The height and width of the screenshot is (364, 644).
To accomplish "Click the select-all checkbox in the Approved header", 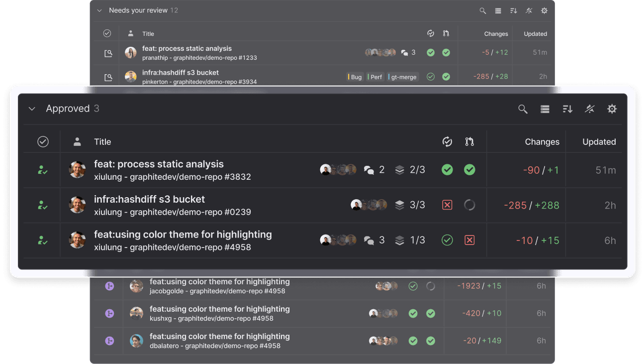I will point(43,141).
